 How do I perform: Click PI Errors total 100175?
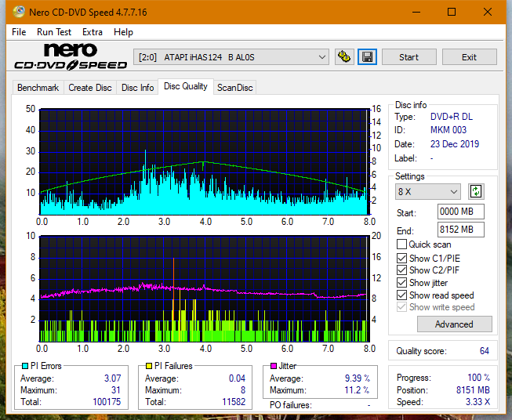point(107,402)
